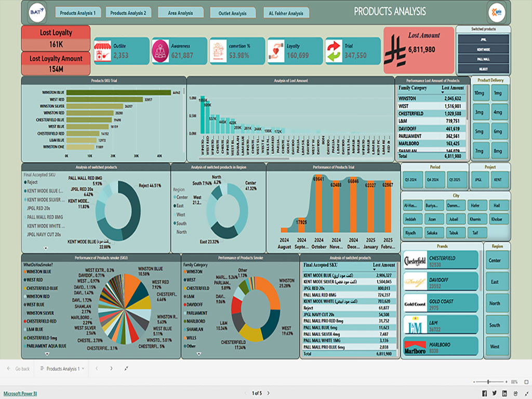The height and width of the screenshot is (399, 532).
Task: Switch to the Area Analysis tab
Action: (x=180, y=13)
